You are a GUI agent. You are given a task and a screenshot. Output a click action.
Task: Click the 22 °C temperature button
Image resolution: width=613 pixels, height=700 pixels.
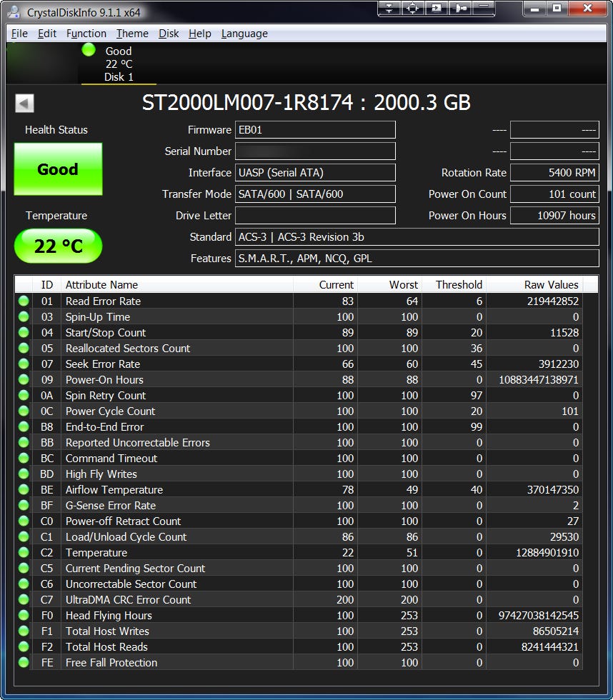click(x=58, y=246)
